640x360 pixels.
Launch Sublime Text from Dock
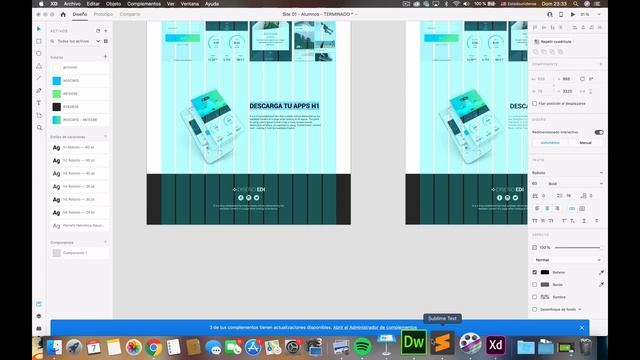coord(442,343)
